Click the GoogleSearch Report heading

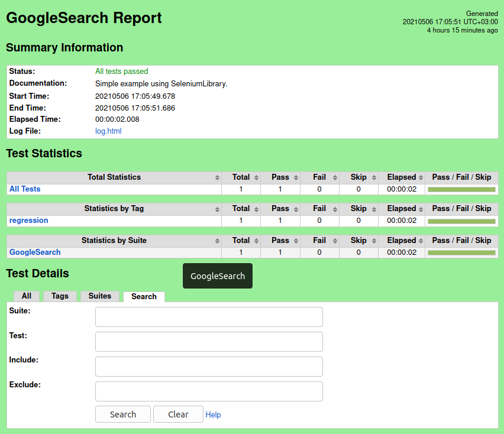tap(84, 18)
